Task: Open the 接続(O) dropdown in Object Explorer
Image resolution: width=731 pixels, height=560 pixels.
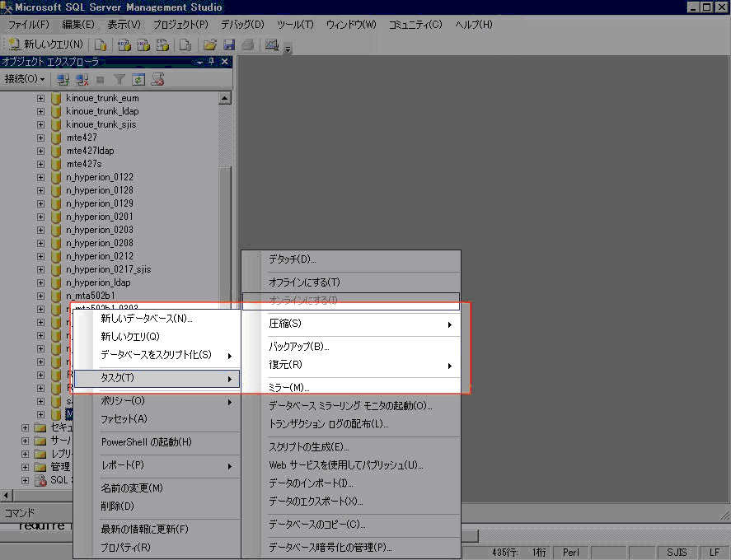Action: [25, 79]
